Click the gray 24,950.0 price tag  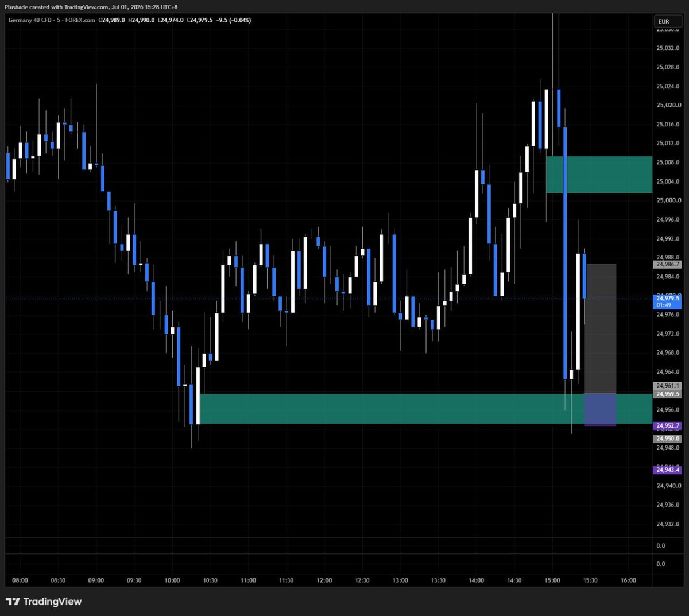(x=668, y=439)
